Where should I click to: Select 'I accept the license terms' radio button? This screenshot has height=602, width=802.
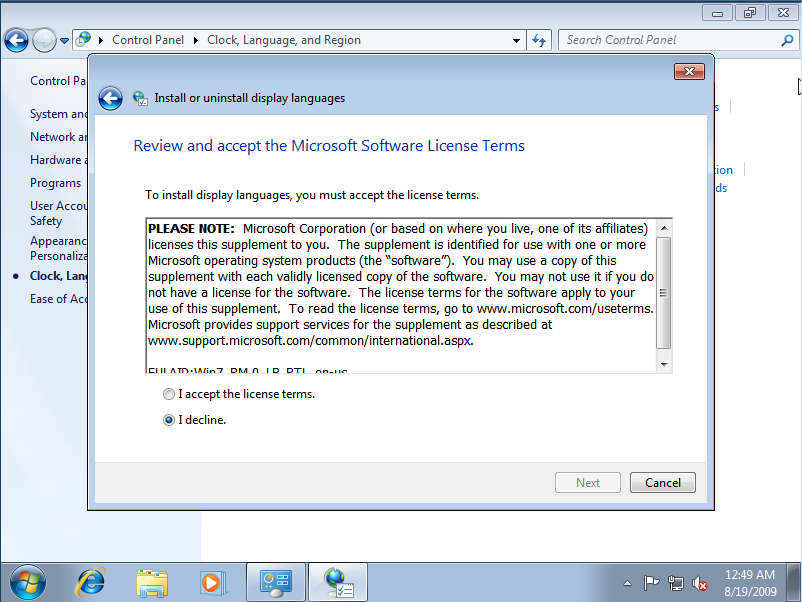(169, 394)
